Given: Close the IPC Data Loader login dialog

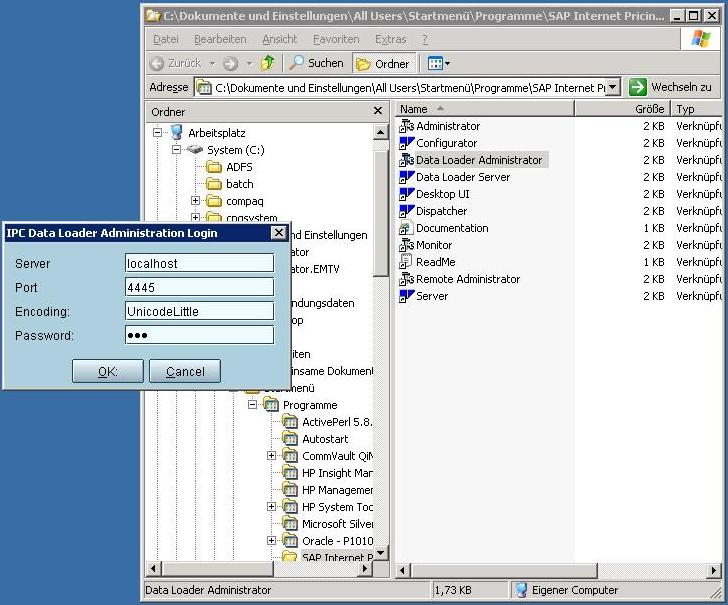Looking at the screenshot, I should [279, 233].
